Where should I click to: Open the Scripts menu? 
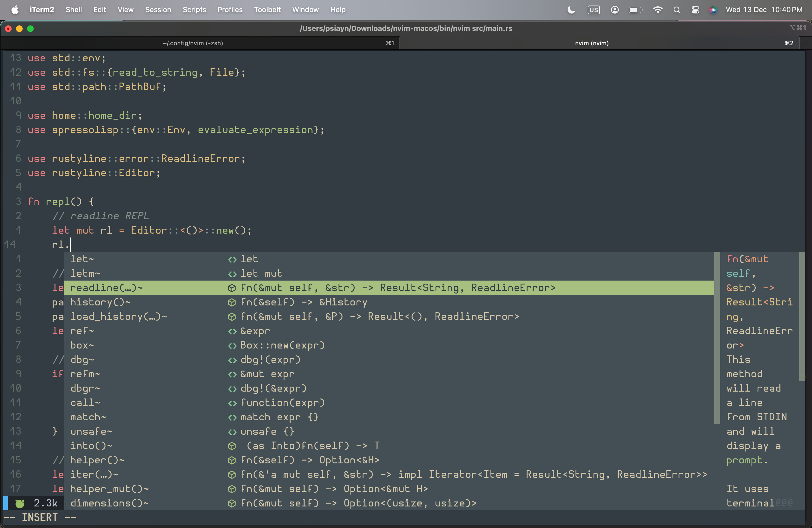coord(194,10)
